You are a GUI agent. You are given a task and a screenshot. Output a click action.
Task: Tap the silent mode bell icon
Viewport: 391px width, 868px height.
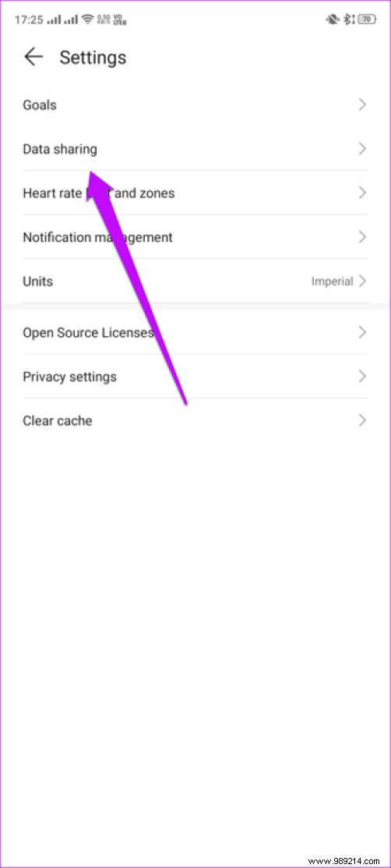332,19
